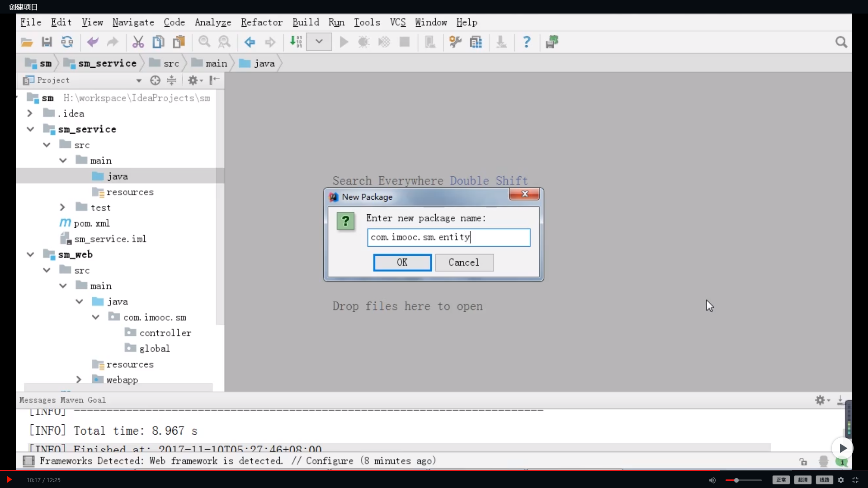Open the Build menu
The height and width of the screenshot is (488, 868).
306,22
